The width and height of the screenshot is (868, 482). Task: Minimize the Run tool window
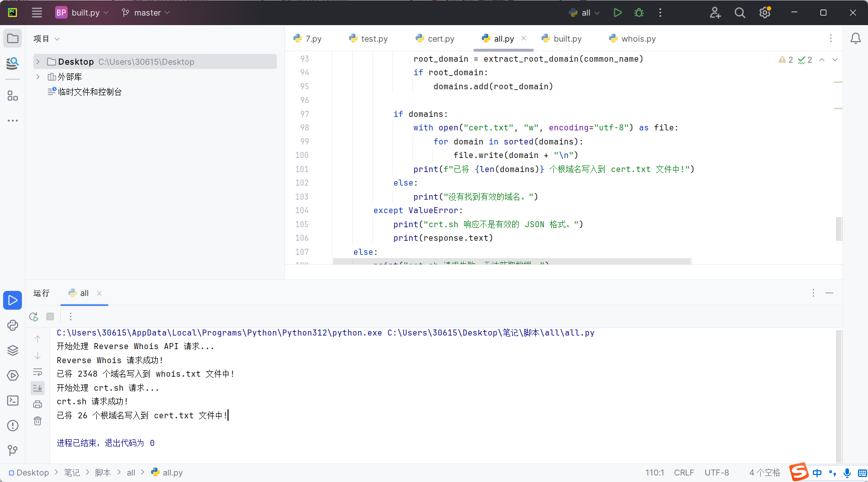(x=829, y=293)
